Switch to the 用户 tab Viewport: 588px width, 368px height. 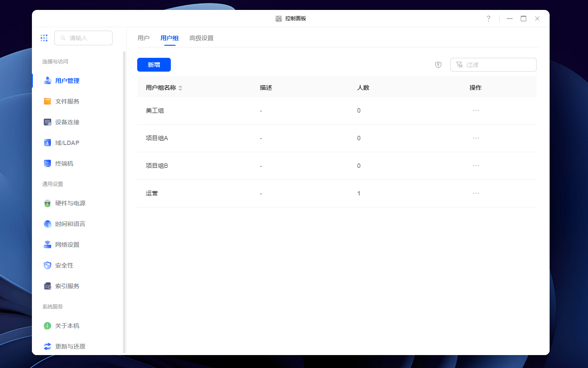point(144,38)
